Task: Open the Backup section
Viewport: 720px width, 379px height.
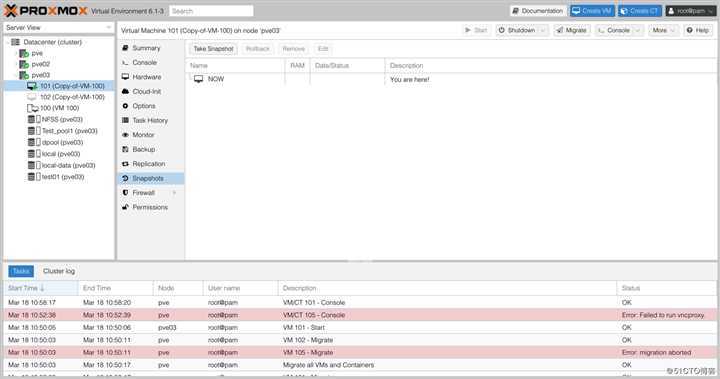Action: [x=151, y=149]
